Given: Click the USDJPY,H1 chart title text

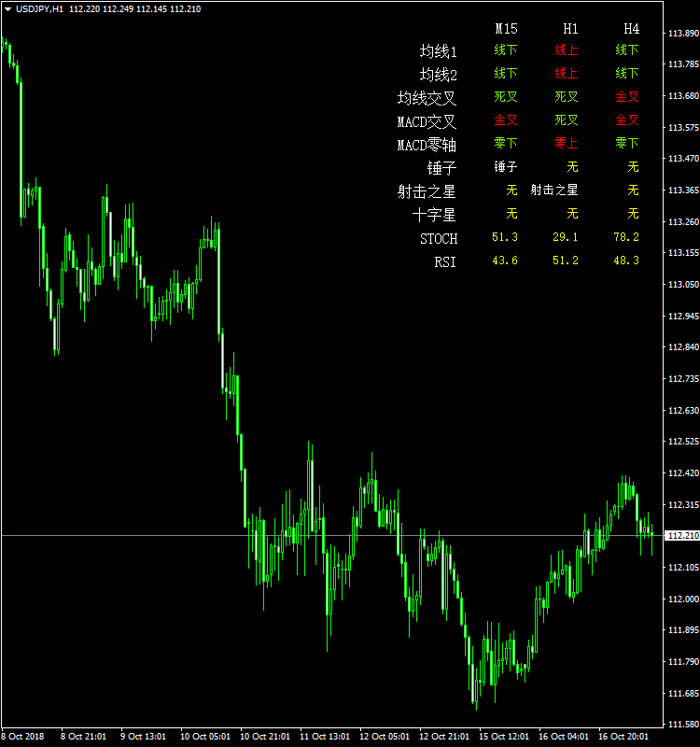Looking at the screenshot, I should tap(39, 9).
